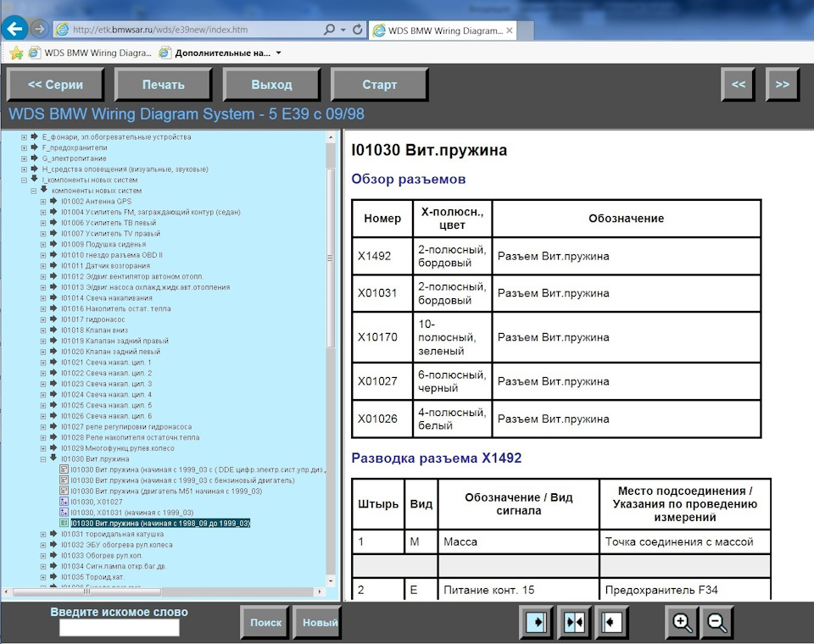Click the Печать button

coord(164,85)
